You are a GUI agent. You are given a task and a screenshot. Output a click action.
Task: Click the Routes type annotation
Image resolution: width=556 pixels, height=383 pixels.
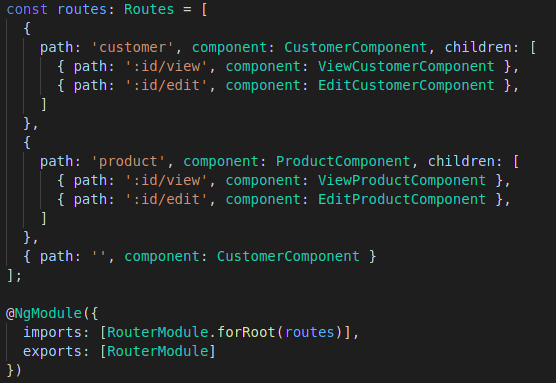pos(149,9)
